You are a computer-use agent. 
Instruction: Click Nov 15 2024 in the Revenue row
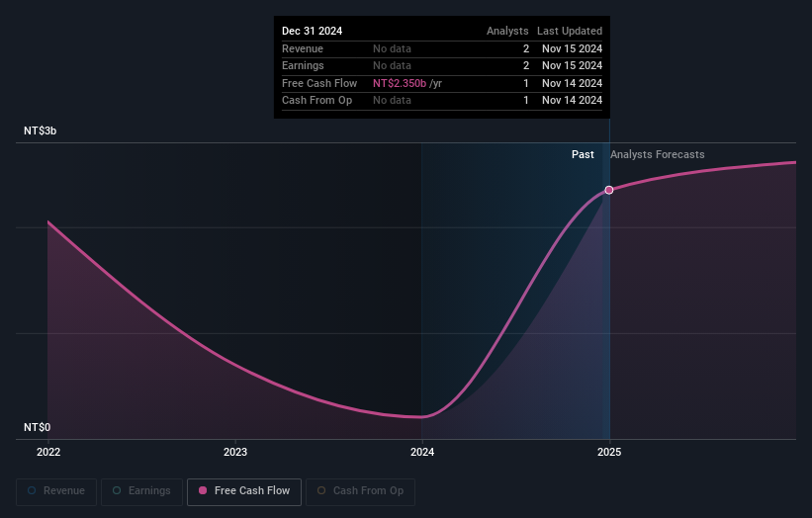coord(573,48)
